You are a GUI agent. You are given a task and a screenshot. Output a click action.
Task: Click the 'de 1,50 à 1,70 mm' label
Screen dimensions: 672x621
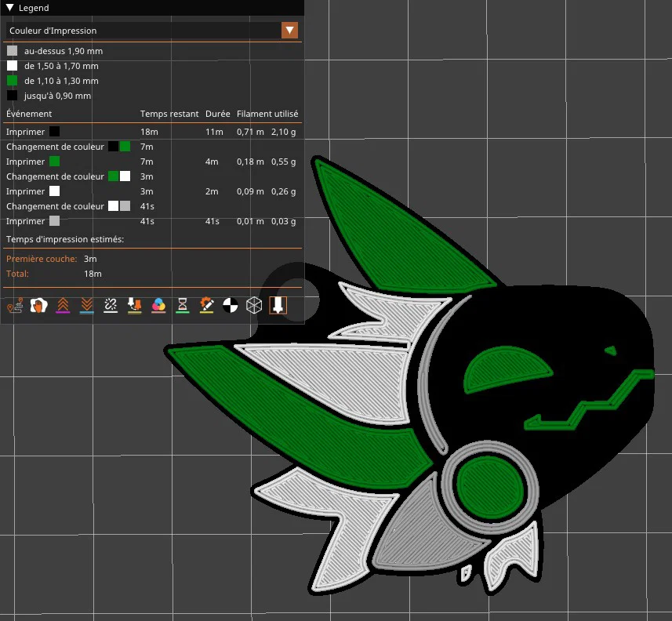tap(61, 66)
